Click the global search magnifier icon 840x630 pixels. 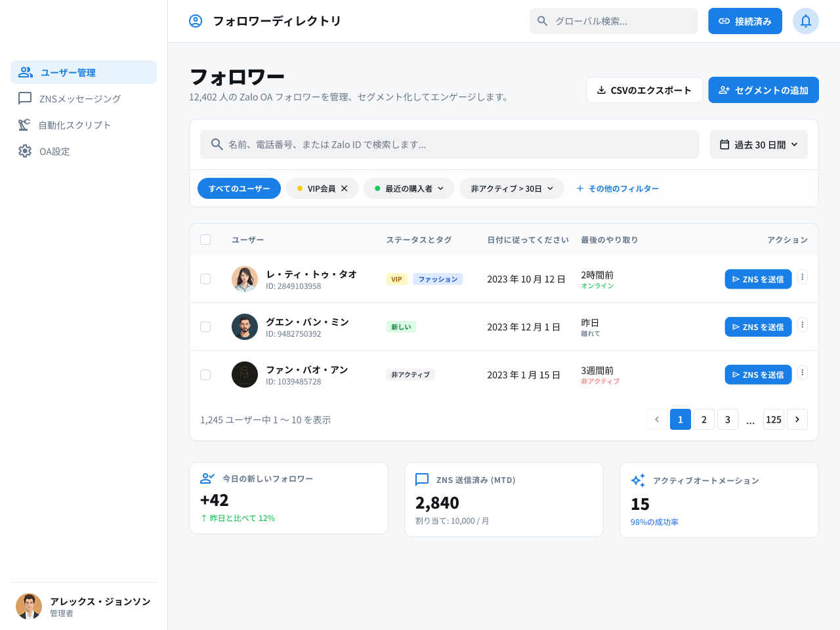[543, 21]
